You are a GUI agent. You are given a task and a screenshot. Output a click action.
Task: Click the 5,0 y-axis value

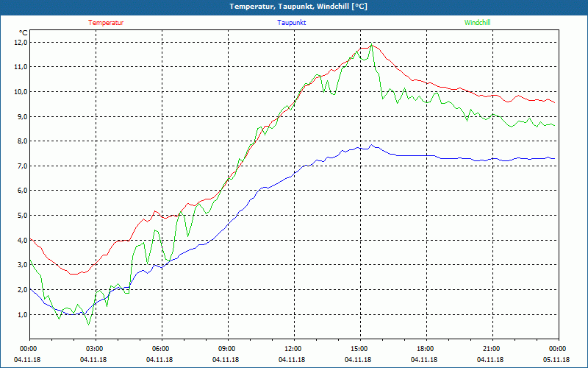click(x=23, y=215)
